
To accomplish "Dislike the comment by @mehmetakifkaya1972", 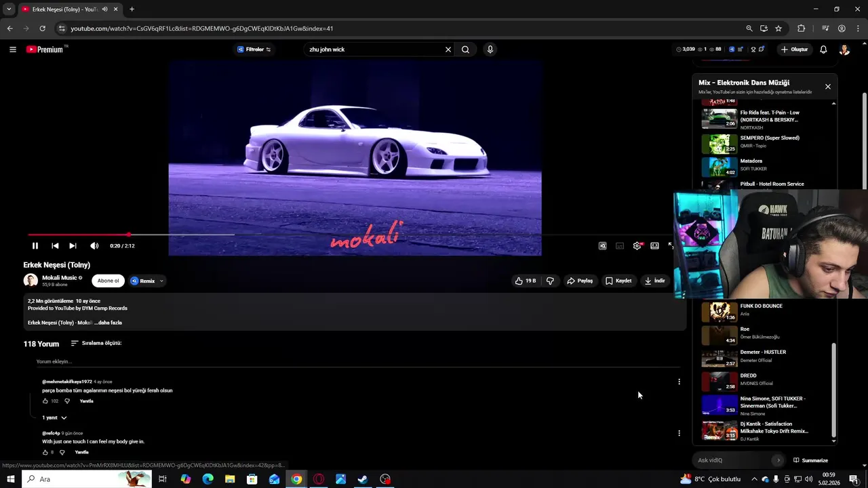I will [x=66, y=401].
